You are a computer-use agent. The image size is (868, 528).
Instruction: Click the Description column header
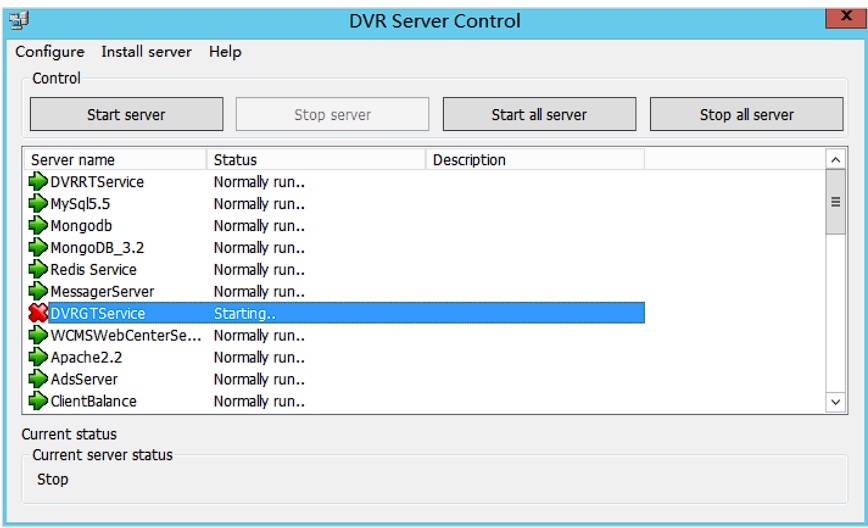(535, 160)
